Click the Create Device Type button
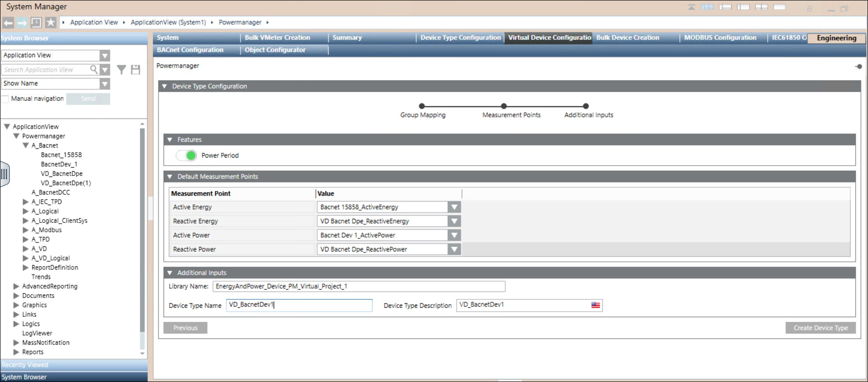Screen dimensions: 868x382 tap(820, 328)
